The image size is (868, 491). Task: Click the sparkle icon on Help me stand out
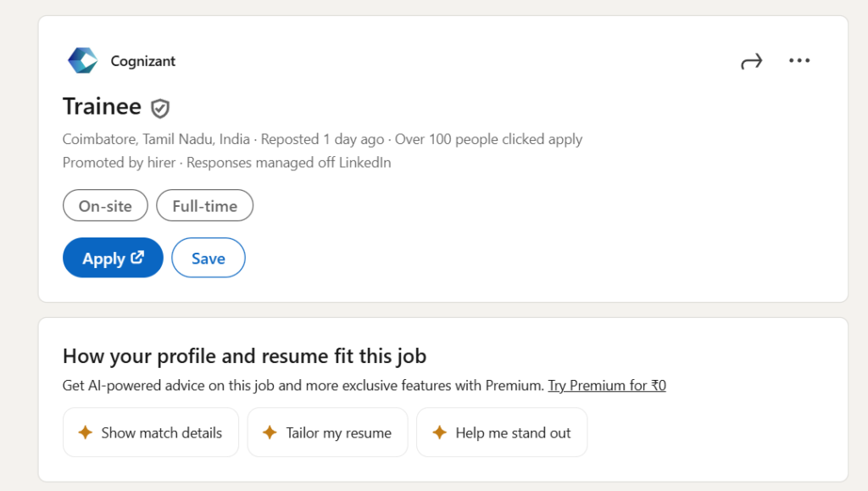[439, 432]
